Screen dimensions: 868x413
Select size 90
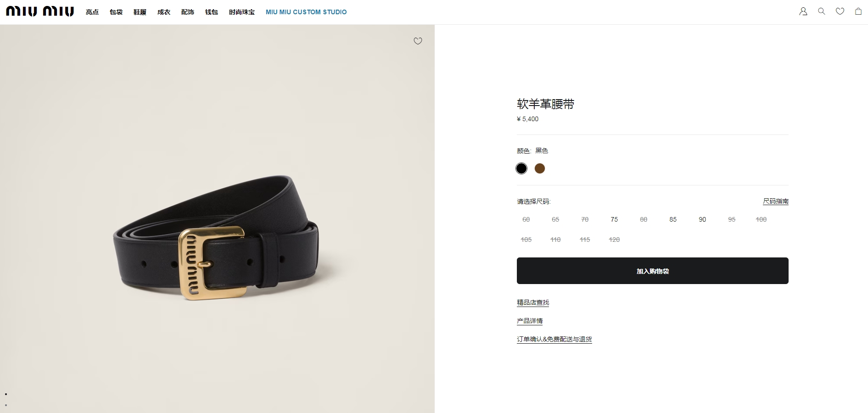point(702,219)
